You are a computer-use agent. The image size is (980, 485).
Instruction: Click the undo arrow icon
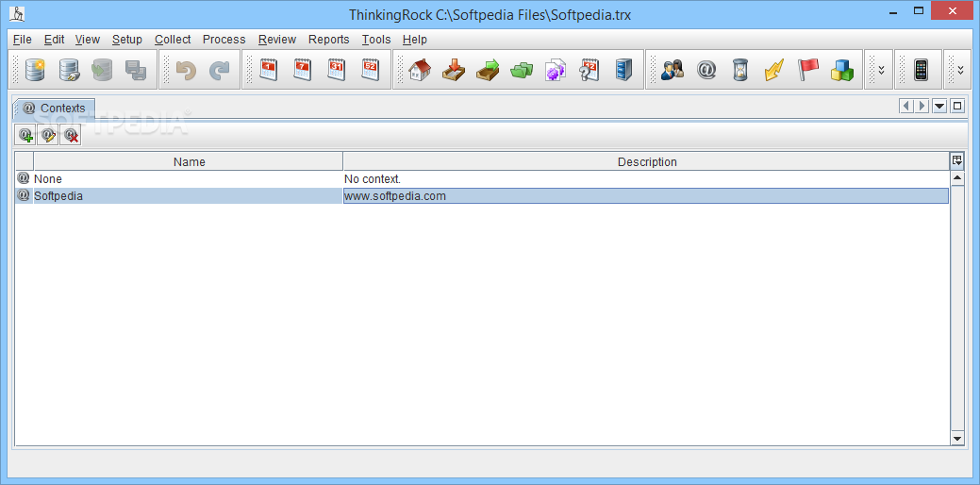(x=186, y=70)
